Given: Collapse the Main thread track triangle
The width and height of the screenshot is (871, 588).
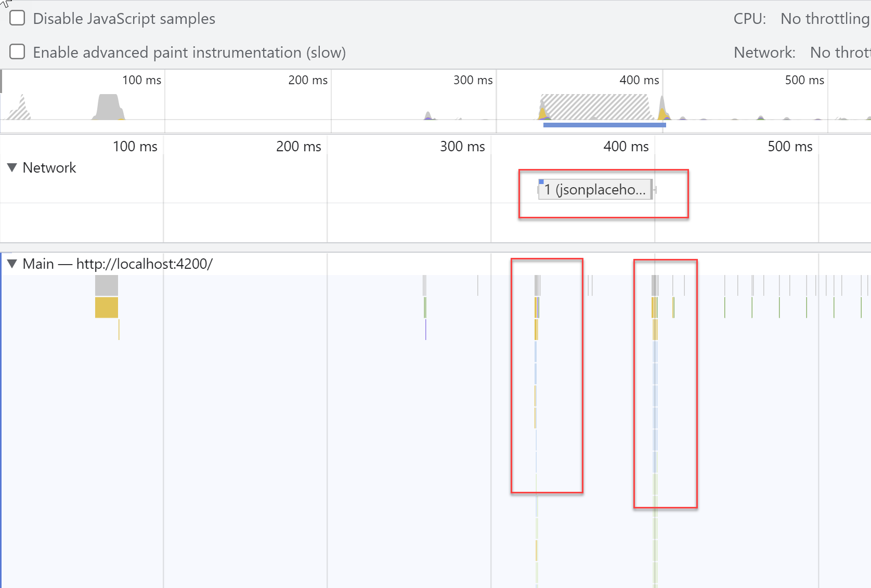Looking at the screenshot, I should [12, 264].
